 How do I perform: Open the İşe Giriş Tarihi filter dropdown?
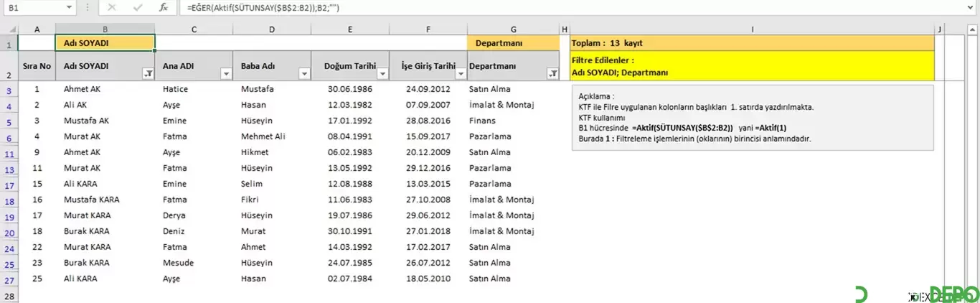click(460, 73)
